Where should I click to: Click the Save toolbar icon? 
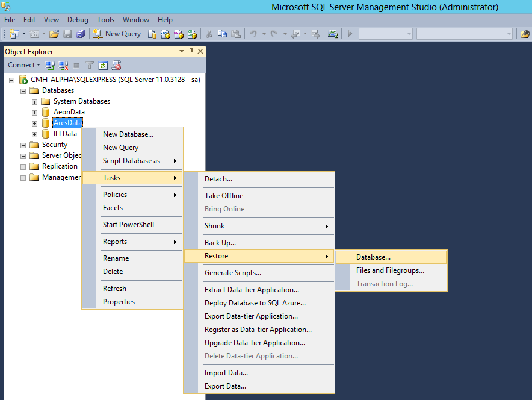[68, 33]
